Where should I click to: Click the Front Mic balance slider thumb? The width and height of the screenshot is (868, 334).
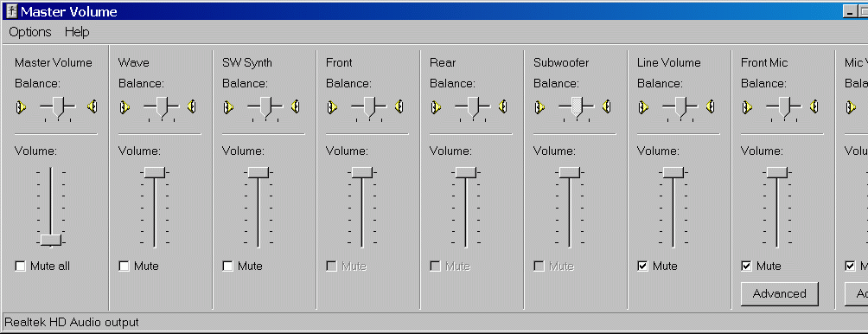784,107
